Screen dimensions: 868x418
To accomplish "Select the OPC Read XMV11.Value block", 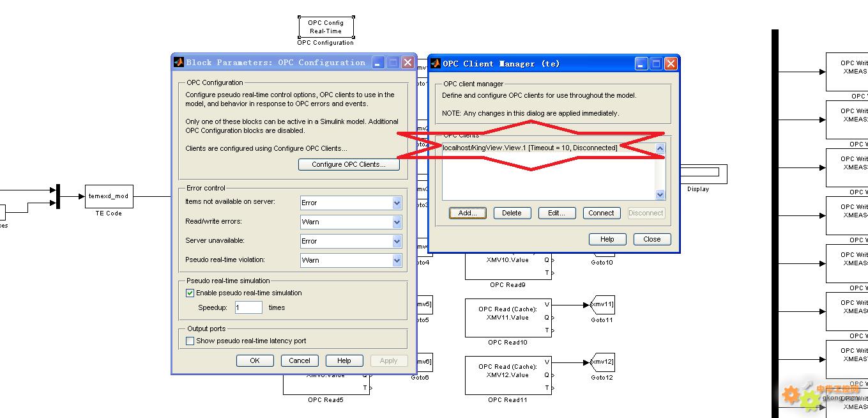I will [x=508, y=318].
